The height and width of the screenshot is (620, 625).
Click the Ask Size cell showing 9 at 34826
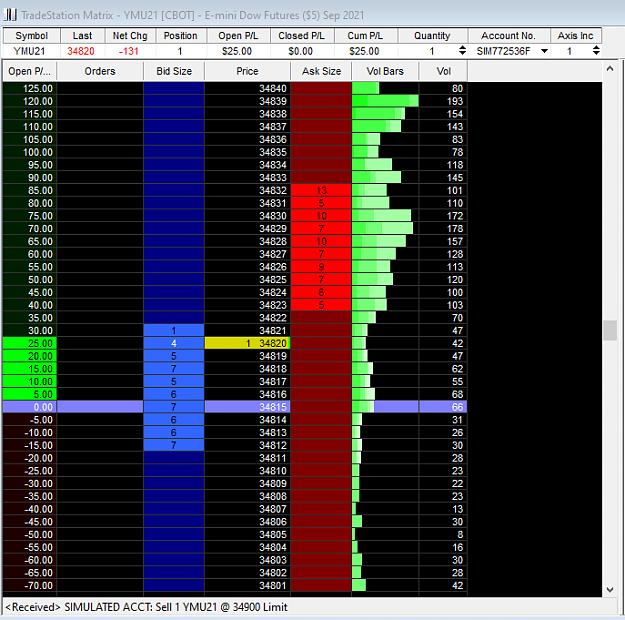coord(321,267)
